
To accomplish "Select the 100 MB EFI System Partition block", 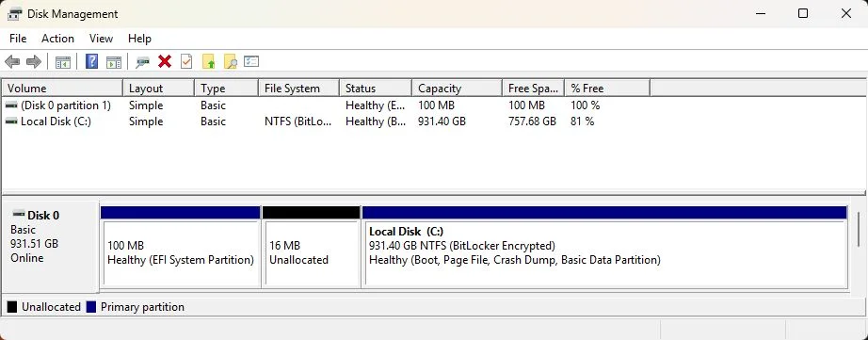I will (181, 247).
